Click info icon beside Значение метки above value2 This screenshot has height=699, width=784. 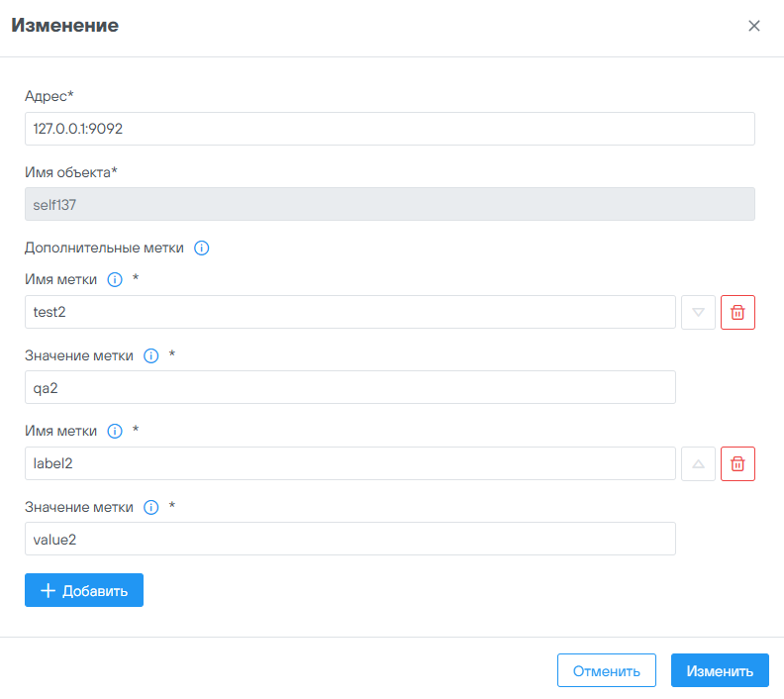point(151,507)
